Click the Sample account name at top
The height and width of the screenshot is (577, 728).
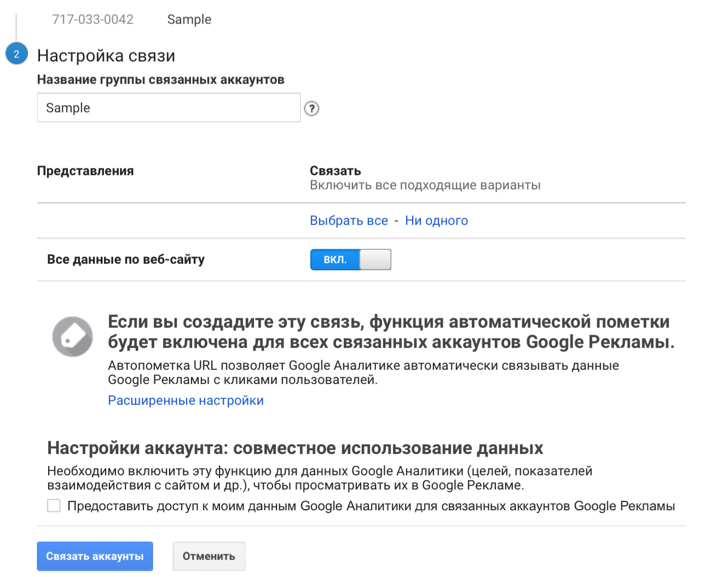click(x=189, y=20)
